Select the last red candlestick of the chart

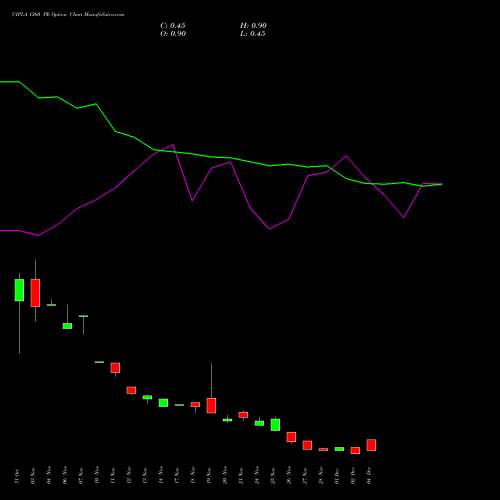click(371, 445)
